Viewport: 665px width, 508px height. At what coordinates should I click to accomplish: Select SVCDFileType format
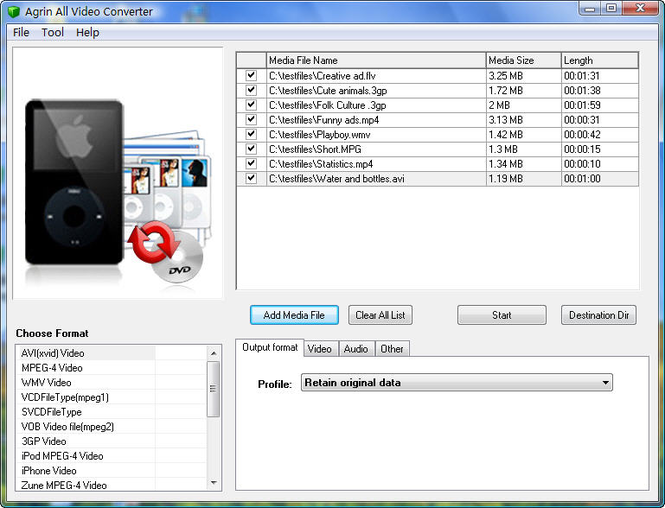point(111,412)
